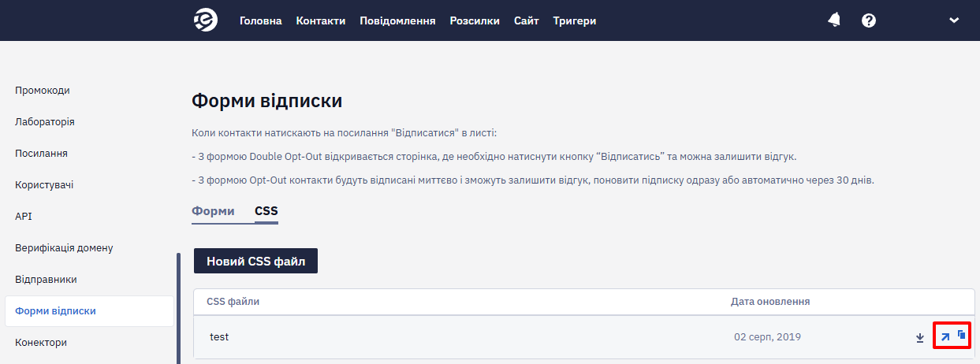Viewport: 980px width, 364px height.
Task: Select the CSS tab
Action: 266,212
